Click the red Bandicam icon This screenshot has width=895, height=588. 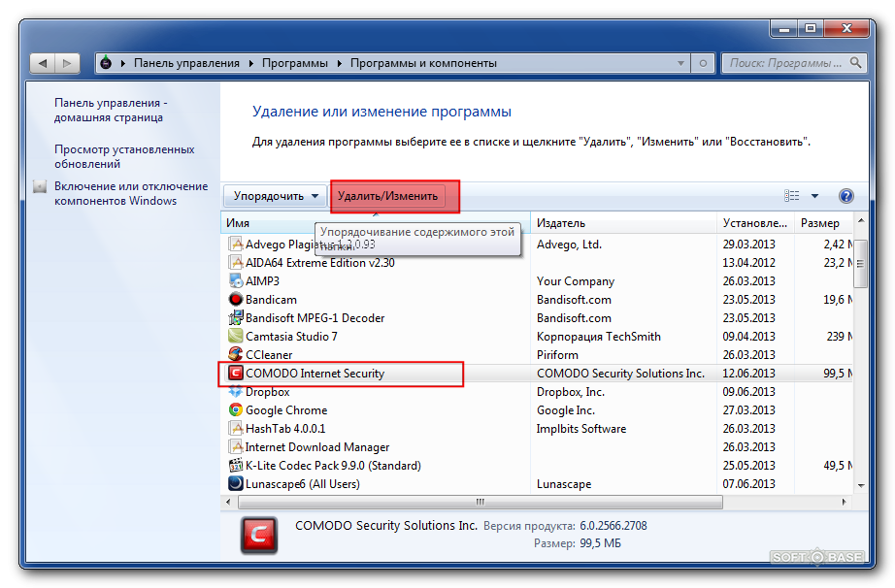[x=235, y=299]
